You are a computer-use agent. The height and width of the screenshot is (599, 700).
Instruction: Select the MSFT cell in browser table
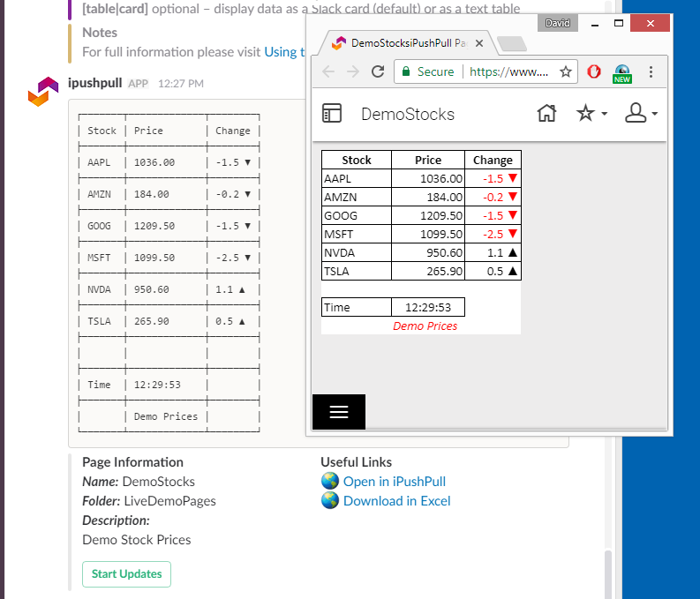point(357,234)
